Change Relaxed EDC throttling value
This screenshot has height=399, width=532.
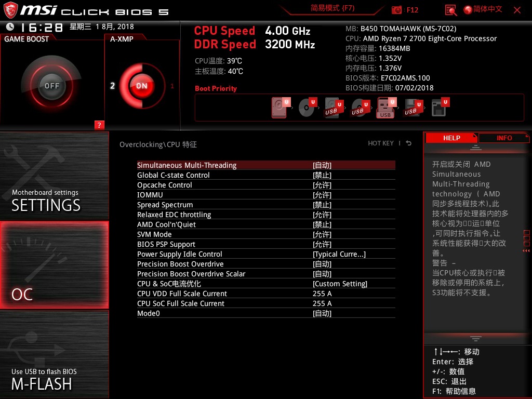(322, 215)
